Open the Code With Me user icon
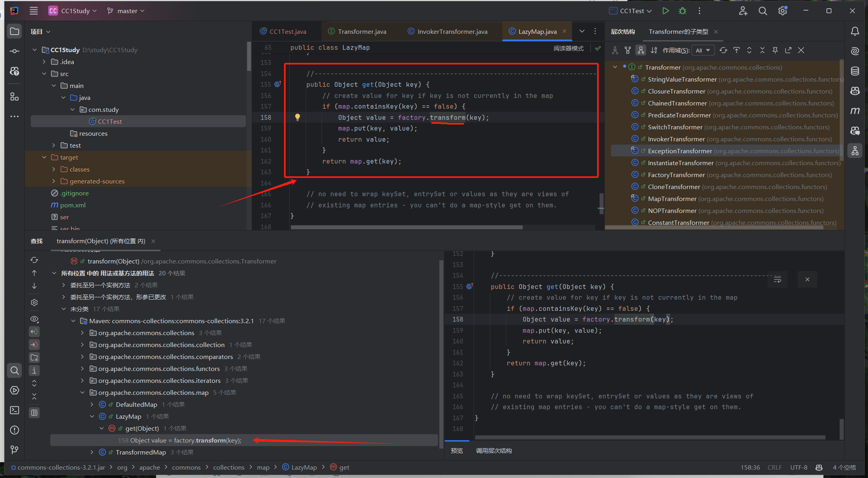This screenshot has height=478, width=868. pos(743,11)
